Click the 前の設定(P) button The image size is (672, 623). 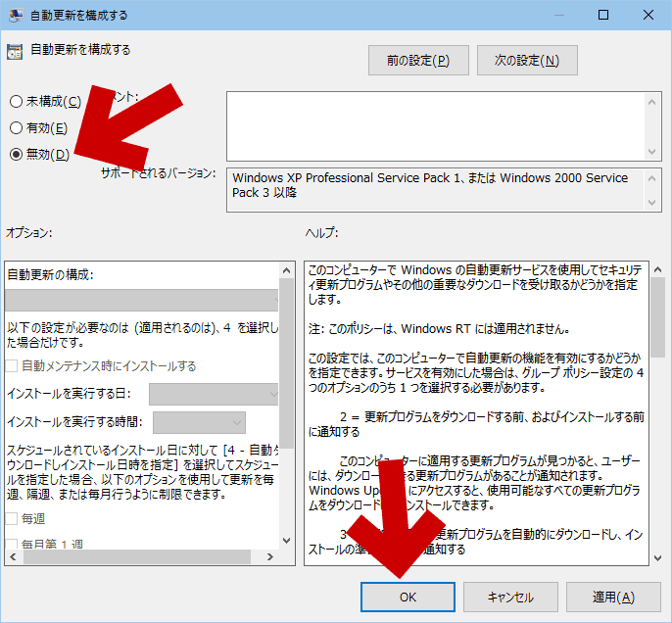click(x=418, y=61)
